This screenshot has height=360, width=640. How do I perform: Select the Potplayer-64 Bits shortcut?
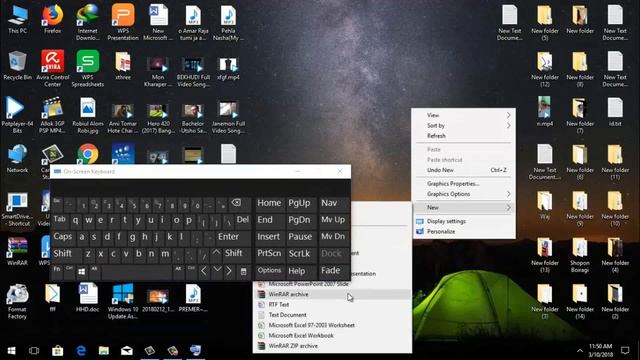coord(17,115)
